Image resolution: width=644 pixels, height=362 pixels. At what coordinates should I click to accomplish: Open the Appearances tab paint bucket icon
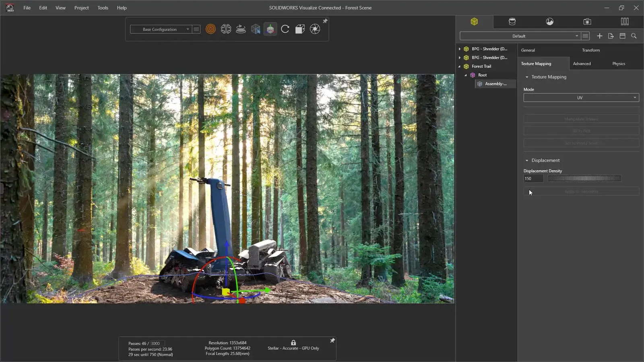pyautogui.click(x=512, y=22)
